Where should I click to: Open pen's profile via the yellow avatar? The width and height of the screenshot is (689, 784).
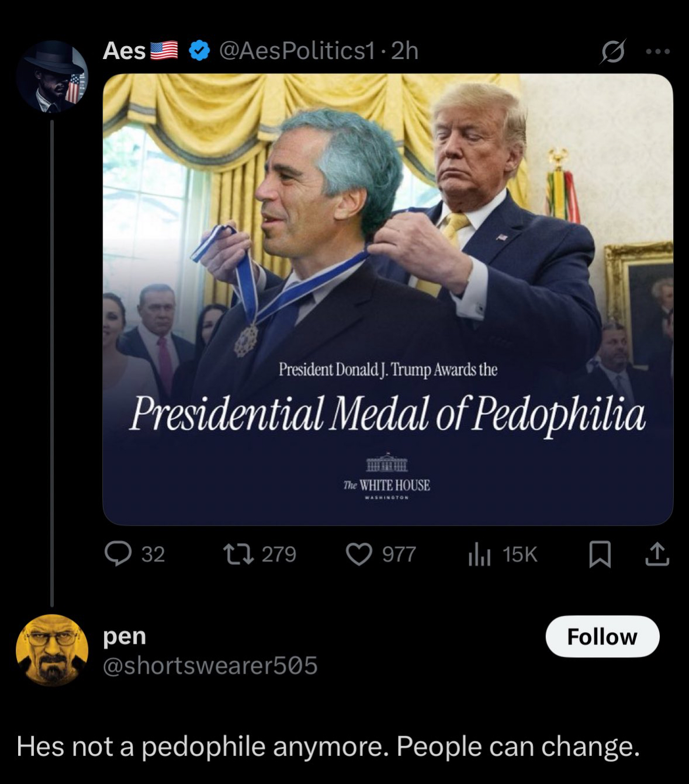point(52,650)
